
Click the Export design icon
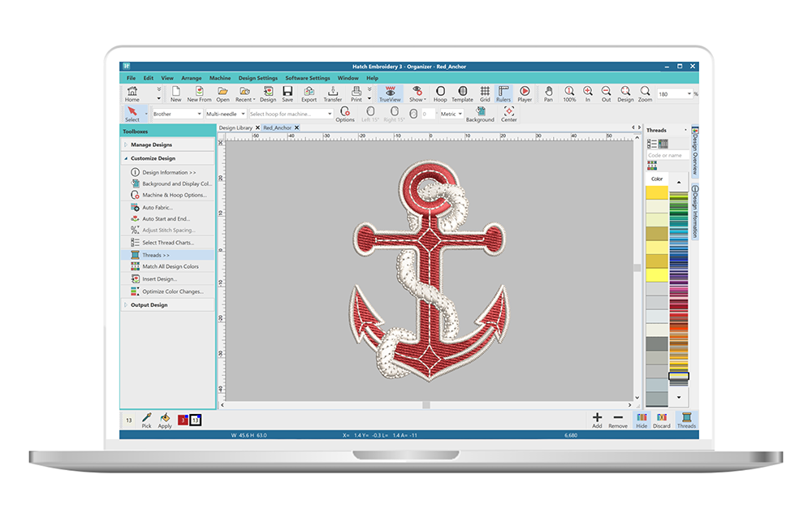pos(309,94)
